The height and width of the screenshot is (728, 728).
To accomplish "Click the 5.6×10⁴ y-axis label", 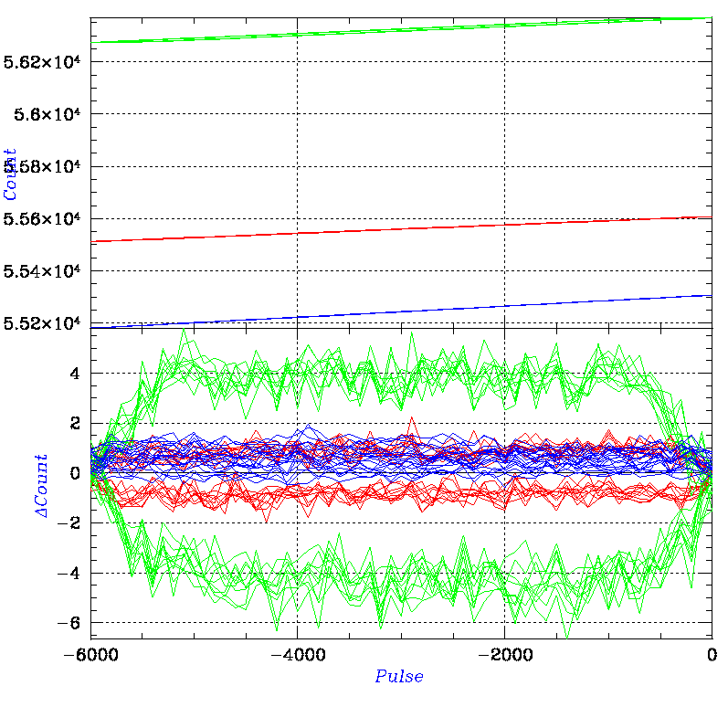I will pyautogui.click(x=47, y=114).
